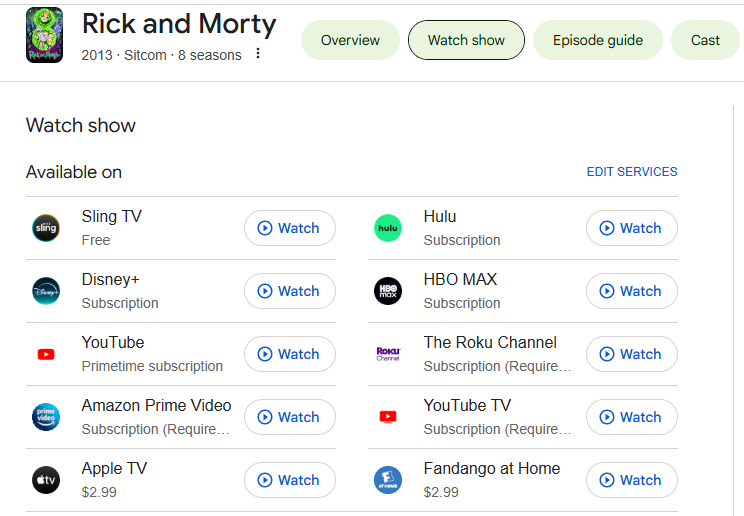Click the $2.99 price under Apple TV
The width and height of the screenshot is (744, 516).
click(99, 492)
